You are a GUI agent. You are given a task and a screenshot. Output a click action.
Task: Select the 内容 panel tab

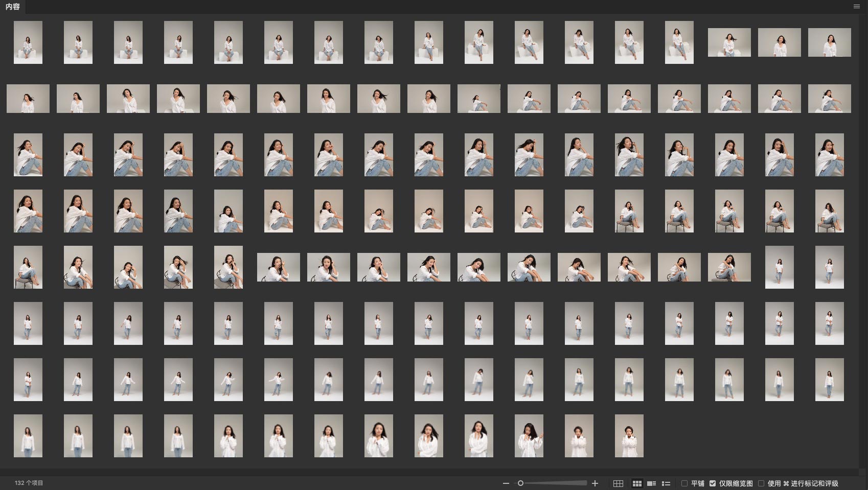click(x=13, y=7)
